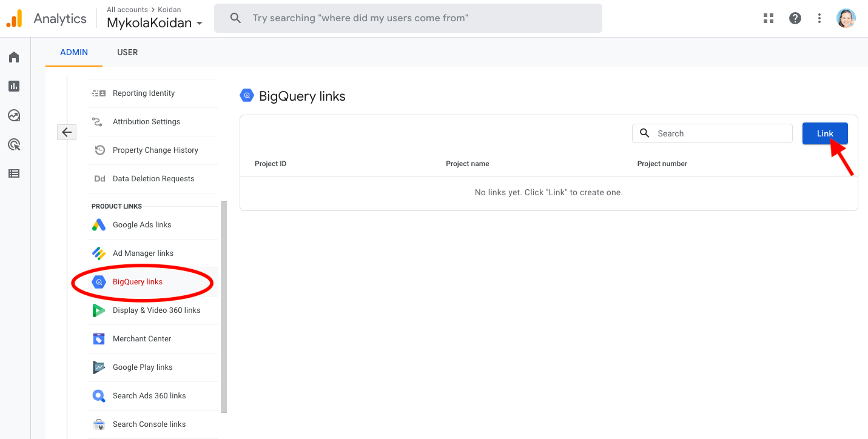Click the BigQuery hexagon icon in sidebar
Screen dimensions: 868x439
(99, 282)
